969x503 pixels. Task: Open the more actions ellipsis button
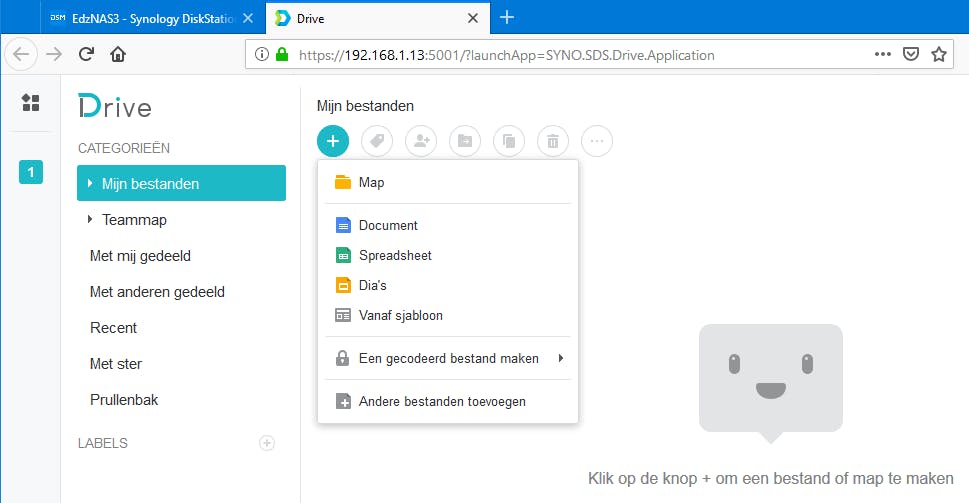click(597, 141)
